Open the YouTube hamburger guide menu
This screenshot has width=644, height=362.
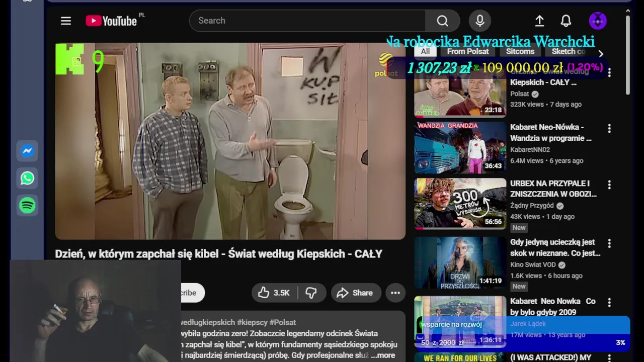66,21
